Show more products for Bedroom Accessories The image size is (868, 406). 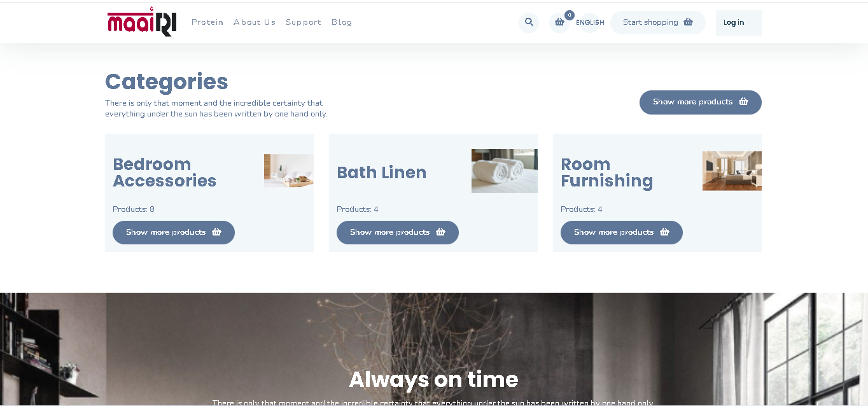point(174,232)
